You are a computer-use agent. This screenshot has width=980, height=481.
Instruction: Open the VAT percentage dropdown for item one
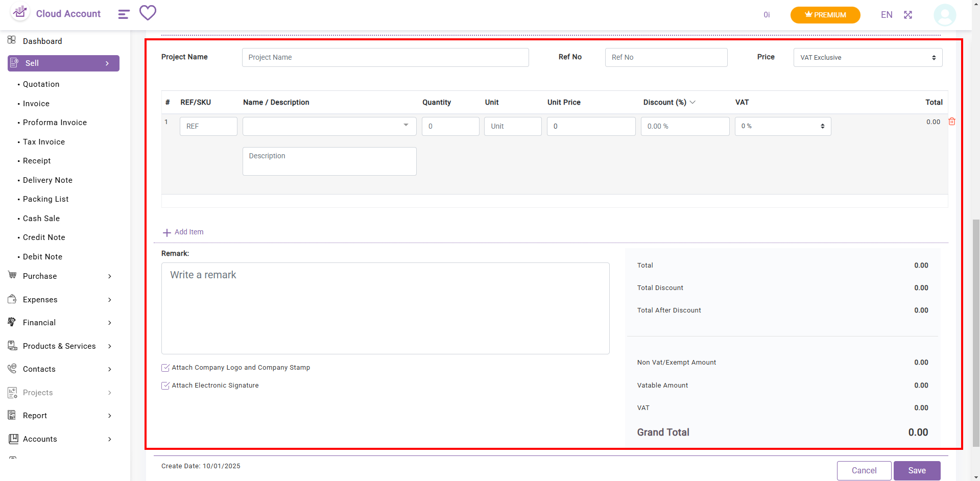(x=782, y=126)
